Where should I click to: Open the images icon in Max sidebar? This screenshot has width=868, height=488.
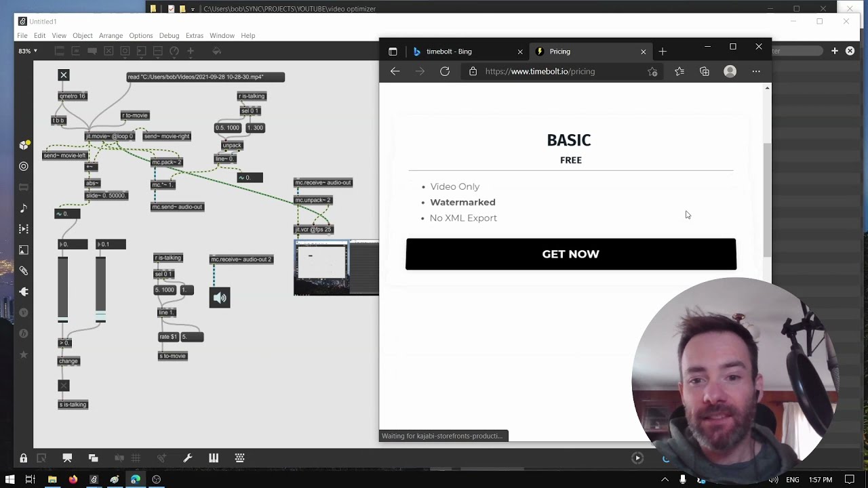[x=24, y=250]
